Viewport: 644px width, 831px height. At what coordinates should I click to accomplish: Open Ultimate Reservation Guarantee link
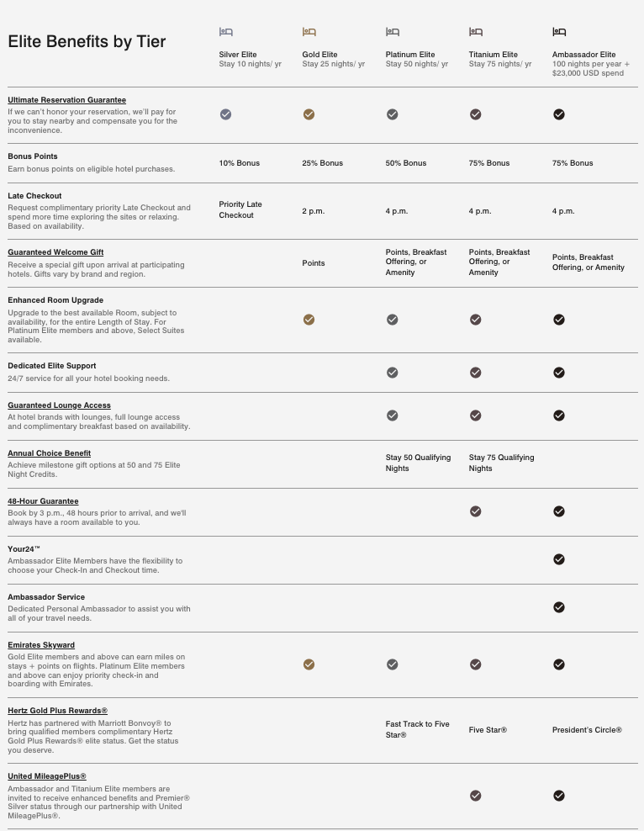[66, 100]
